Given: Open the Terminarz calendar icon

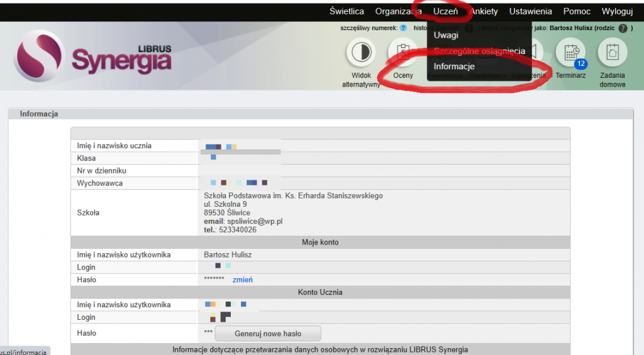Looking at the screenshot, I should 570,52.
